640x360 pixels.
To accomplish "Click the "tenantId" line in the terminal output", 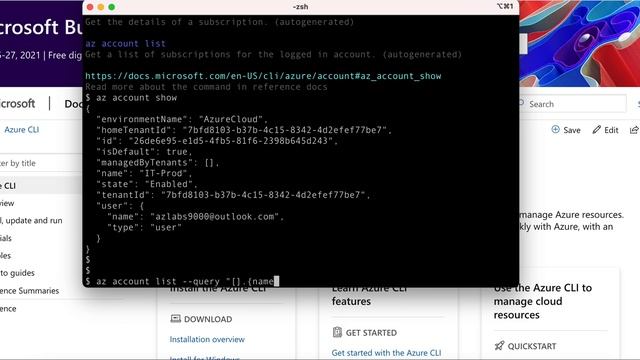I will [233, 195].
